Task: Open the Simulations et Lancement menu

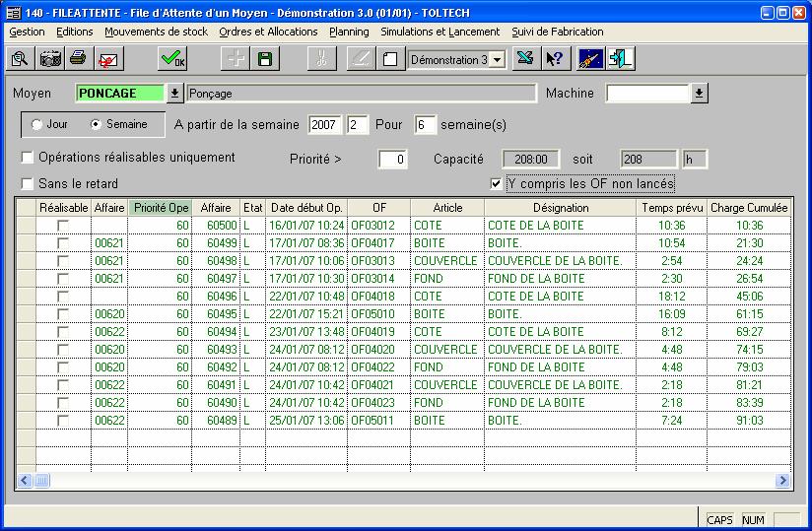Action: coord(440,32)
